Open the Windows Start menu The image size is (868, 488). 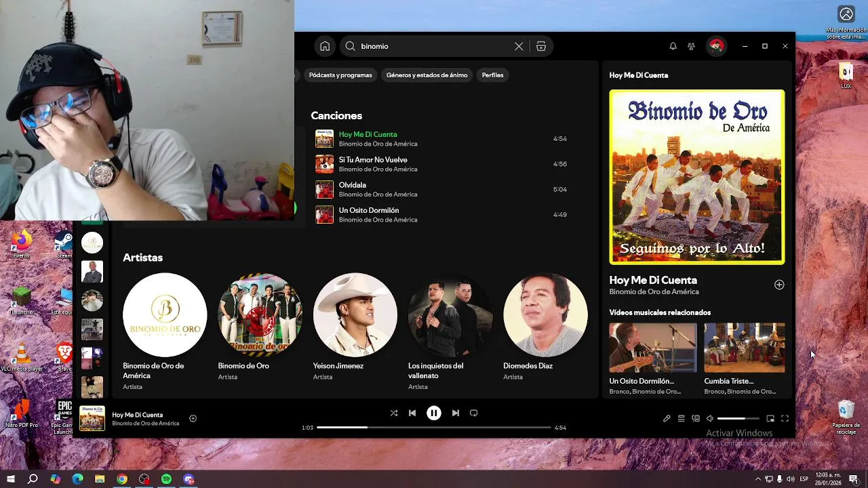coord(10,479)
